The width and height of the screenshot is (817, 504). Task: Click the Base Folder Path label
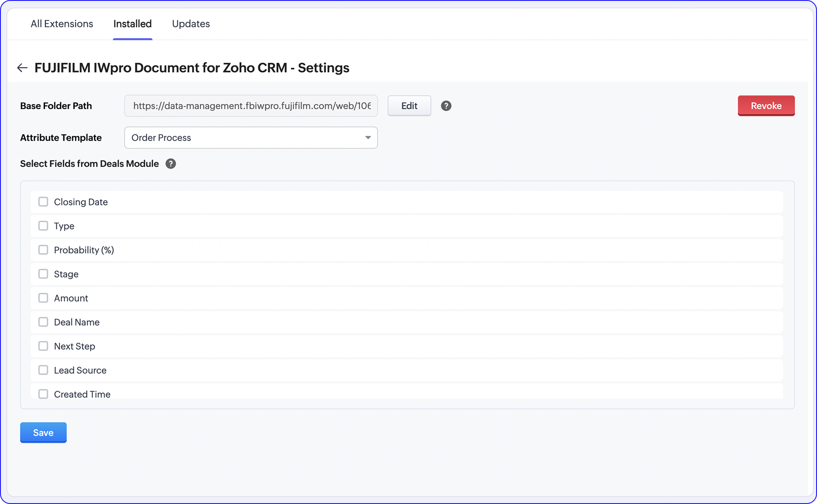pos(56,106)
